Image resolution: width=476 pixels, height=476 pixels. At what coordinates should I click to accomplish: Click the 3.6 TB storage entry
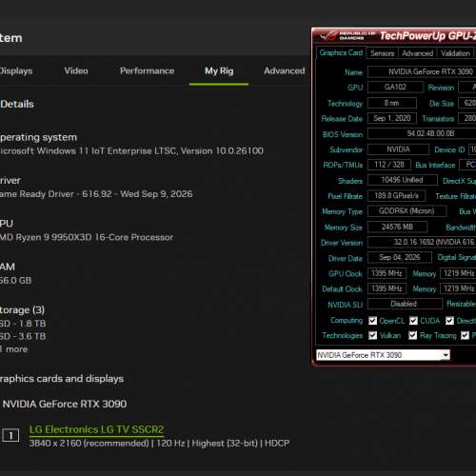coord(23,336)
